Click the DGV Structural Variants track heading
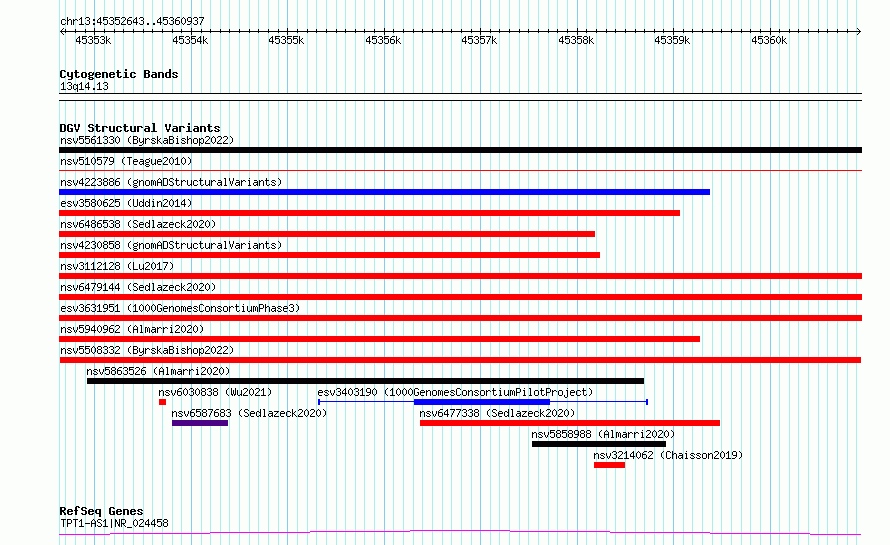 pos(140,128)
